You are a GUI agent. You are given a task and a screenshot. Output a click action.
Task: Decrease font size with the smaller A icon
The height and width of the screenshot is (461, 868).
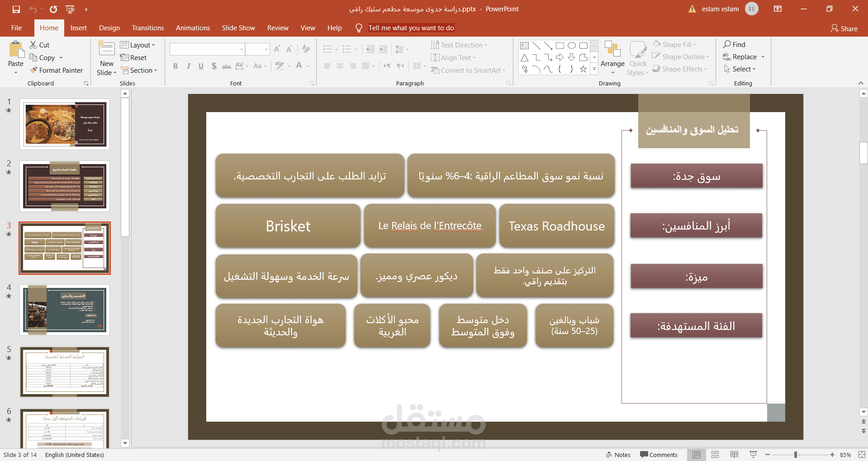click(x=289, y=49)
